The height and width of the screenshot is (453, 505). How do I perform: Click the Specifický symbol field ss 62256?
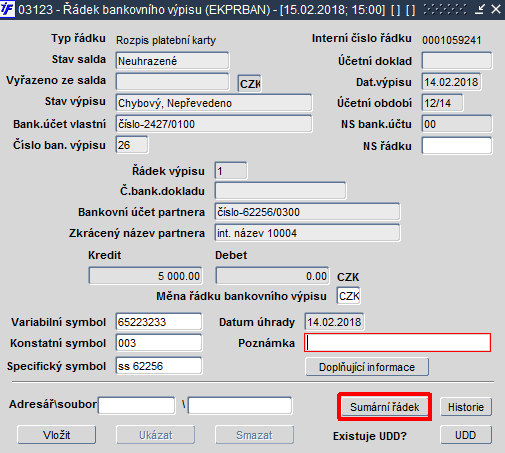point(159,366)
